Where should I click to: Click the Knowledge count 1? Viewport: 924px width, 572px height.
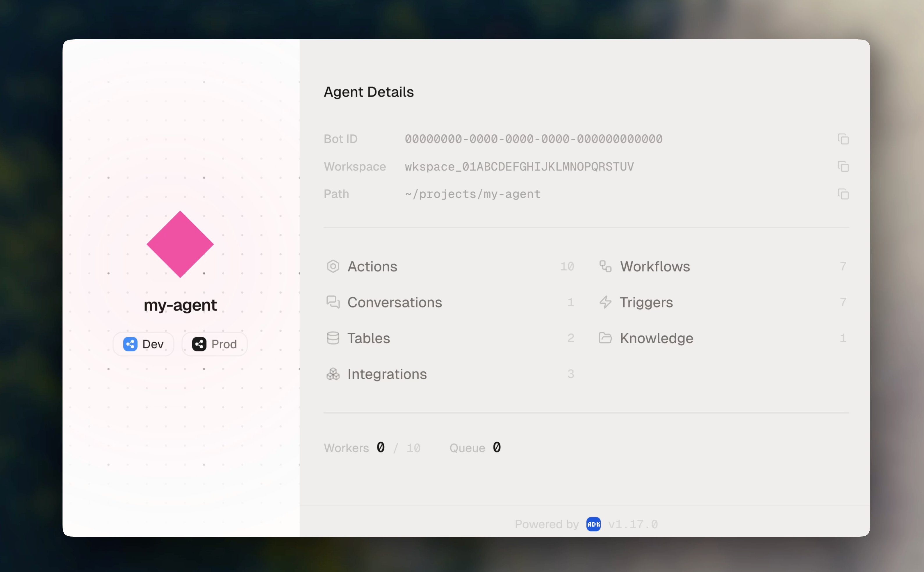click(x=843, y=338)
